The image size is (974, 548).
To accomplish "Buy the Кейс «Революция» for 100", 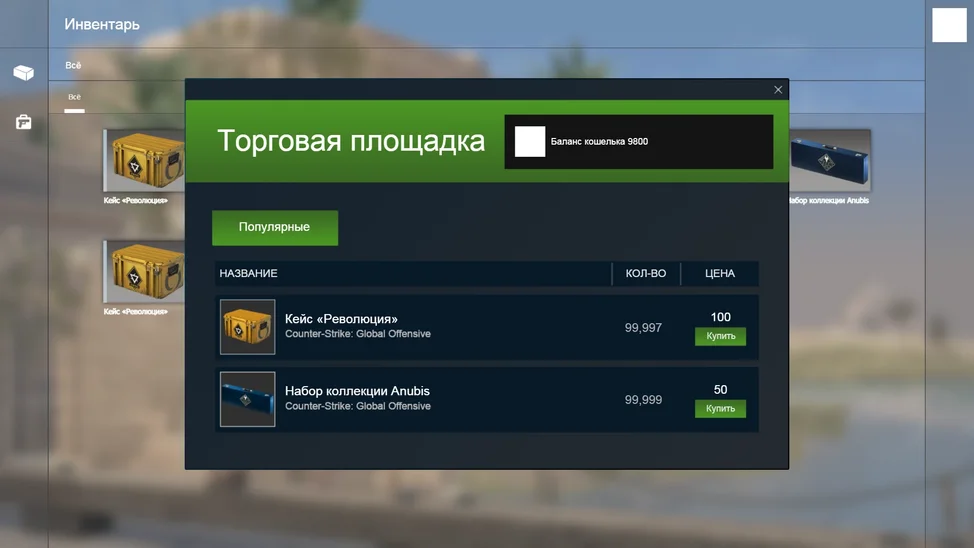I will pos(720,336).
